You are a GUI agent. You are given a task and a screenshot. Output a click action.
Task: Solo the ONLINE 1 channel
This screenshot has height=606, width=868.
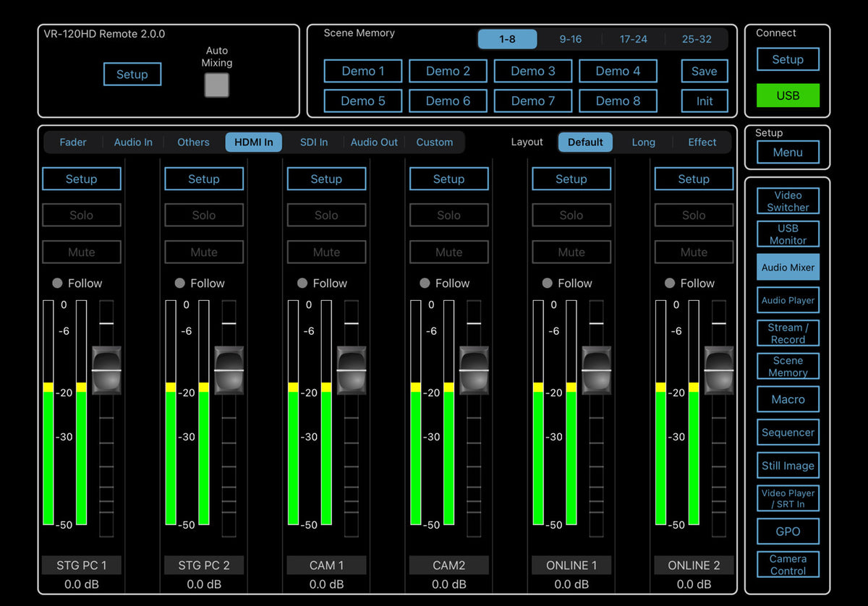point(571,215)
